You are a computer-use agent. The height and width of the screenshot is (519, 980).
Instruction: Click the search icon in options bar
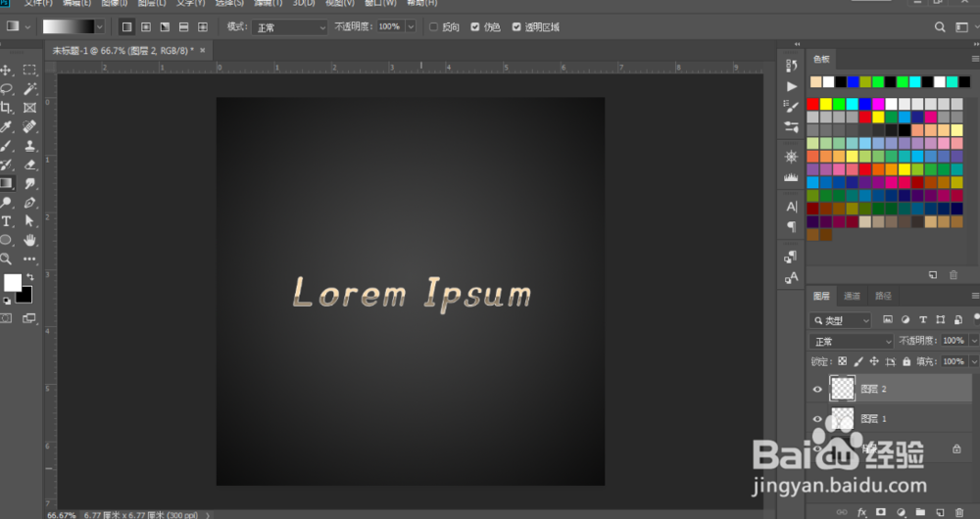pyautogui.click(x=940, y=26)
